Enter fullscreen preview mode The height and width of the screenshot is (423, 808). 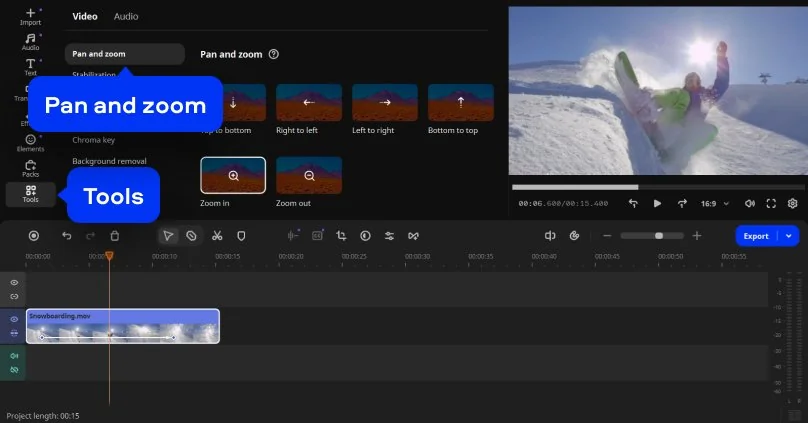771,203
